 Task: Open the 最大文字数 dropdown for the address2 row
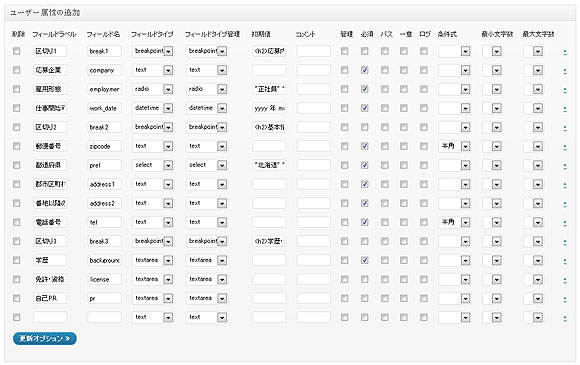(x=533, y=203)
